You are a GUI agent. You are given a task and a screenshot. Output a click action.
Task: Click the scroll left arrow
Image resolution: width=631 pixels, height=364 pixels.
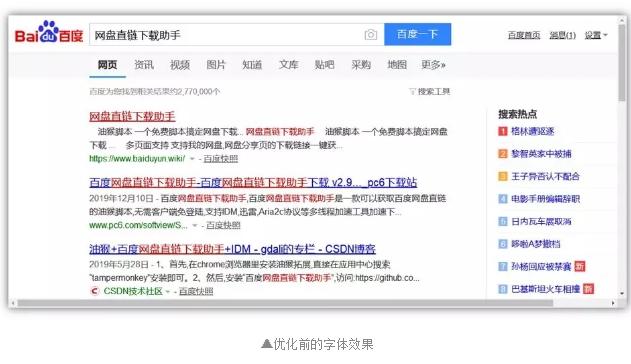[x=13, y=303]
